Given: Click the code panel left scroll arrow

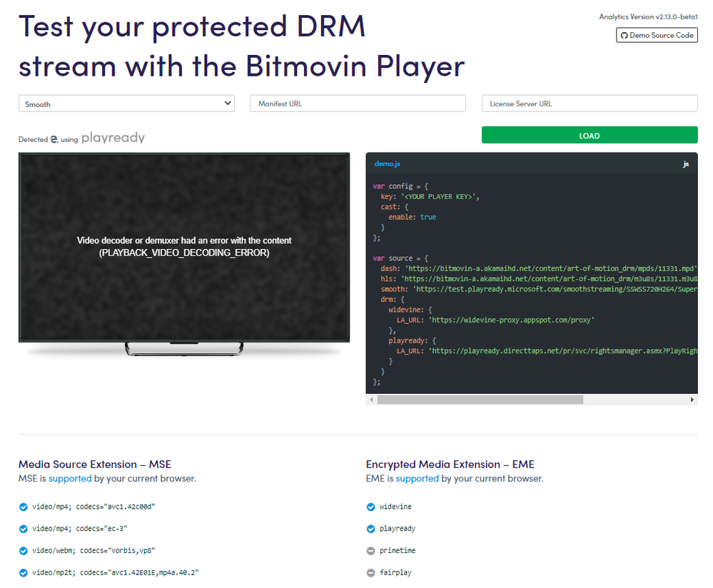Looking at the screenshot, I should click(372, 400).
